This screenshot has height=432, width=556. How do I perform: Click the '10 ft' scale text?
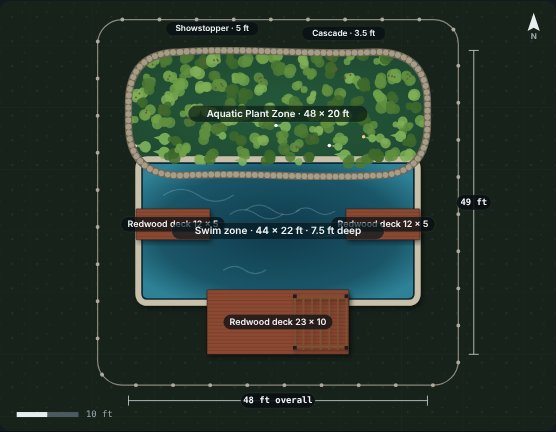pos(99,414)
